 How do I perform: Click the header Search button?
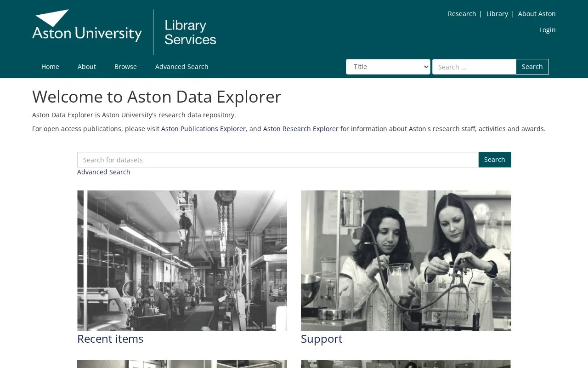(532, 67)
